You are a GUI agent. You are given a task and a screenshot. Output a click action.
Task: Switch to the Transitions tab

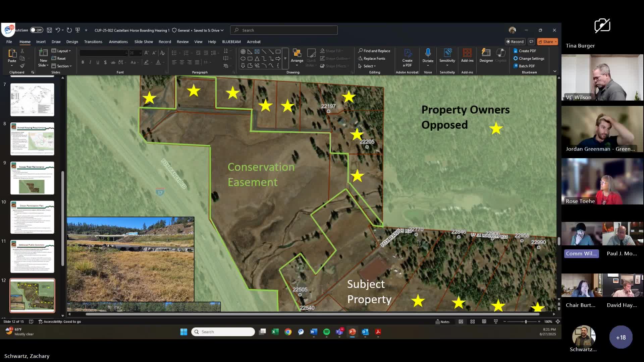click(93, 42)
